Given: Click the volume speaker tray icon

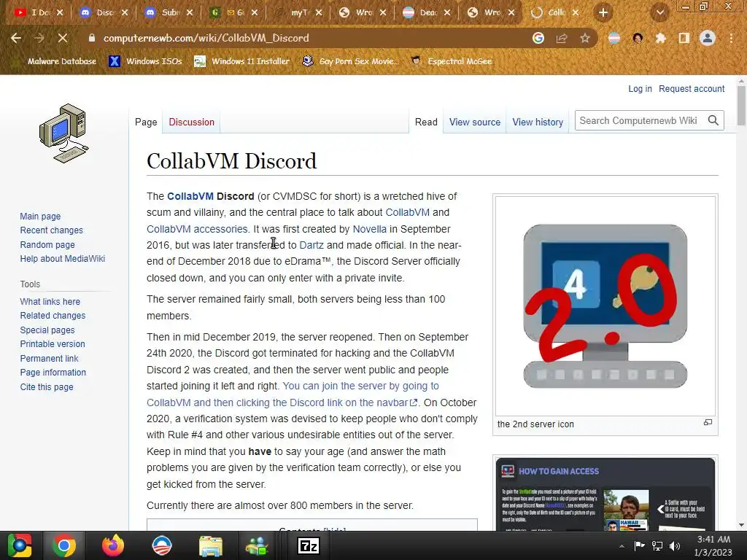Looking at the screenshot, I should pos(675,545).
